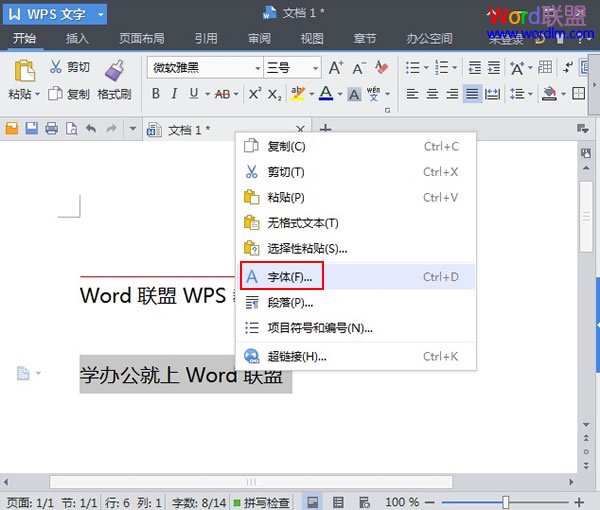
Task: Choose 复制(C) in context menu
Action: (357, 146)
